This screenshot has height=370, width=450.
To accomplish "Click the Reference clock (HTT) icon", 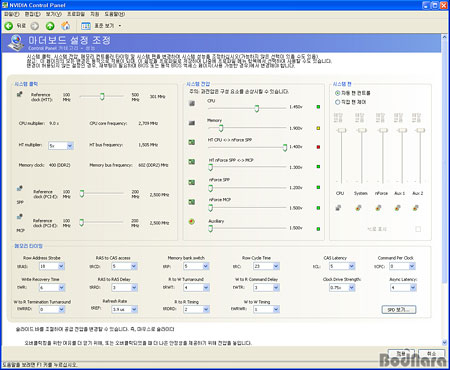I will 20,95.
